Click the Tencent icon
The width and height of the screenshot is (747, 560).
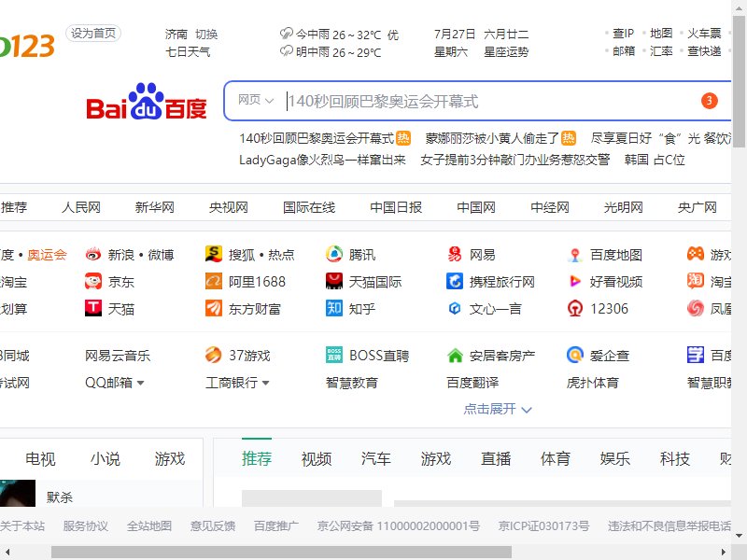tap(334, 254)
